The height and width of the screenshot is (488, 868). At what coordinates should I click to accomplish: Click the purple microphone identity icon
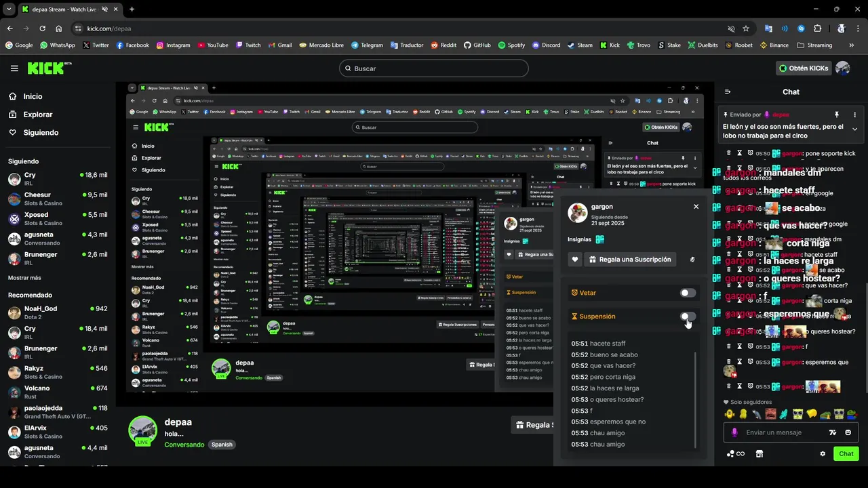734,432
